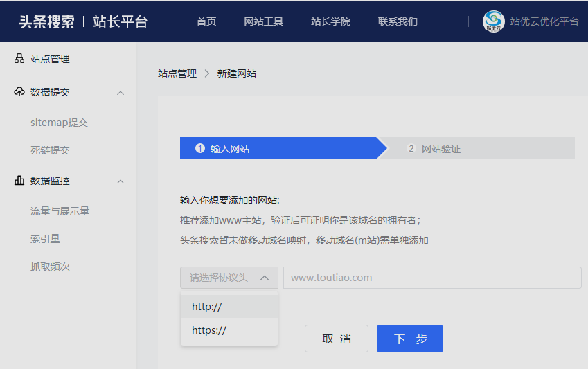Screen dimensions: 588x369
Task: Click the 移动域名(m站)需单独添加 hint text
Action: [x=372, y=240]
